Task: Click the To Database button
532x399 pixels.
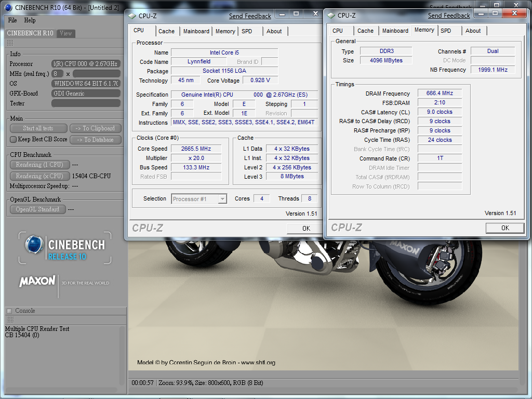Action: 96,139
